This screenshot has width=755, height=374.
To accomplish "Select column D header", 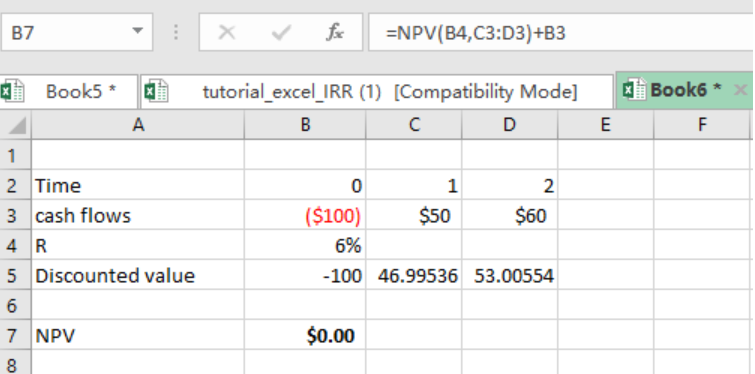I will [509, 125].
